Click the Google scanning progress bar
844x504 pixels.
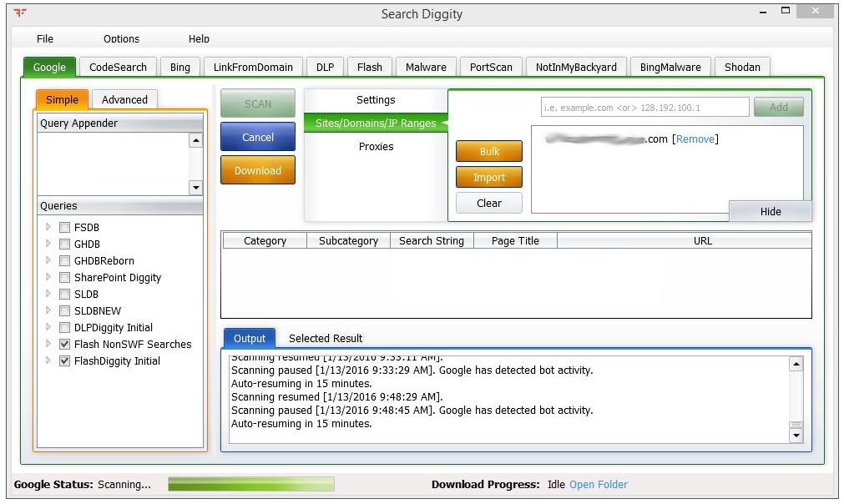pos(250,484)
